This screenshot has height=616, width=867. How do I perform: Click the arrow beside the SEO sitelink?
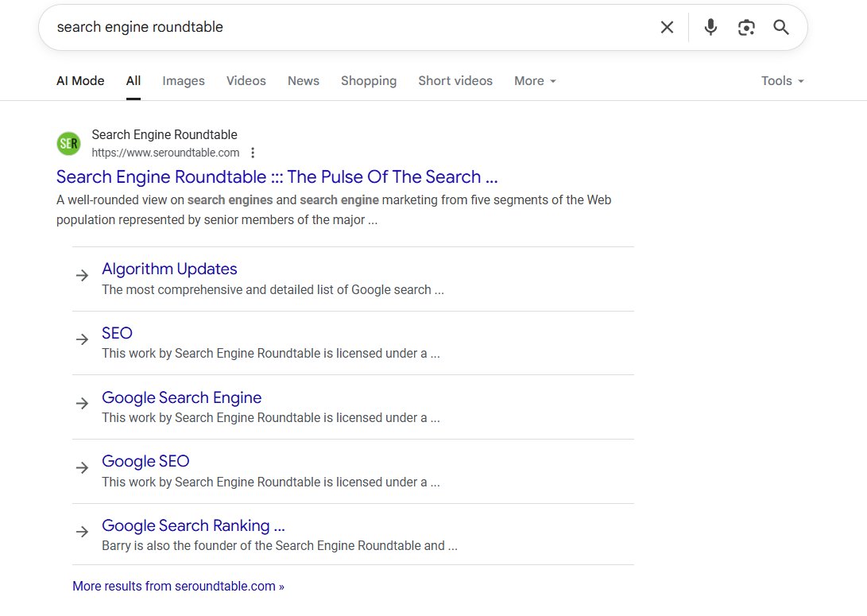[82, 339]
